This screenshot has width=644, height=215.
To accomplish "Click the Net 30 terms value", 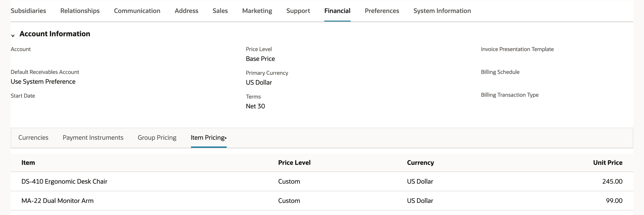I will point(255,106).
